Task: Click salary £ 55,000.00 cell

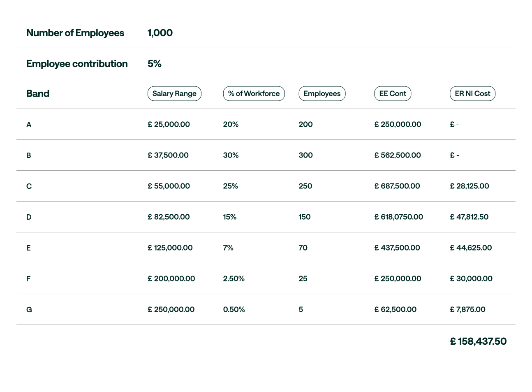Action: [x=169, y=186]
